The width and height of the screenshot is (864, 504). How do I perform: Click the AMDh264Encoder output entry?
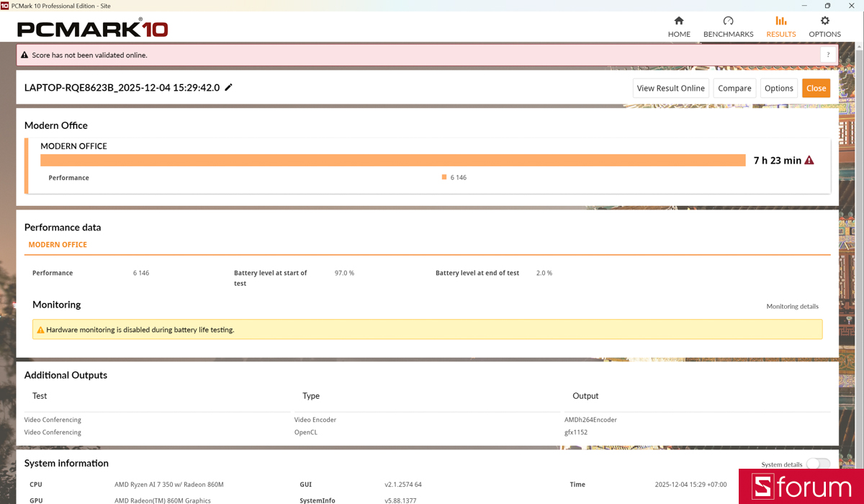pyautogui.click(x=590, y=420)
